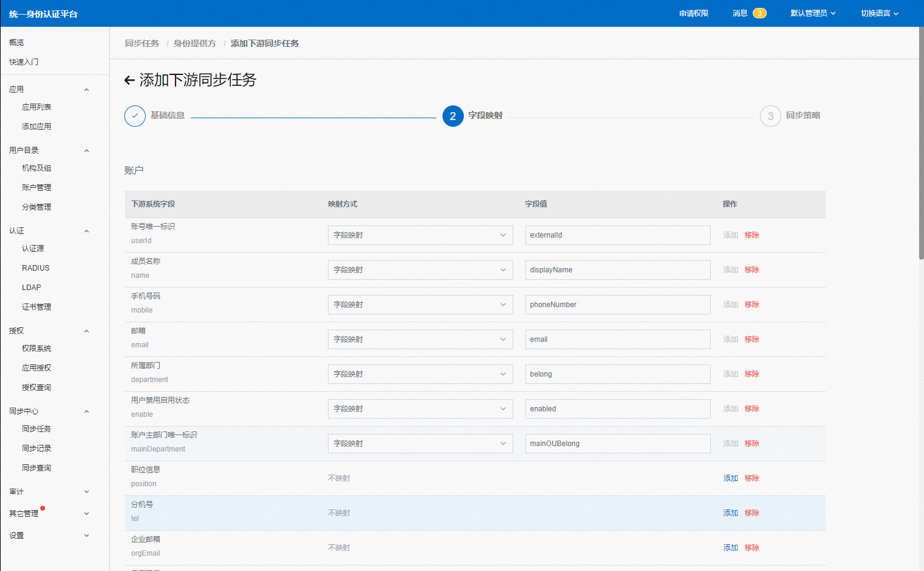
Task: Click 添加 for the 职位信息 position row
Action: 730,478
